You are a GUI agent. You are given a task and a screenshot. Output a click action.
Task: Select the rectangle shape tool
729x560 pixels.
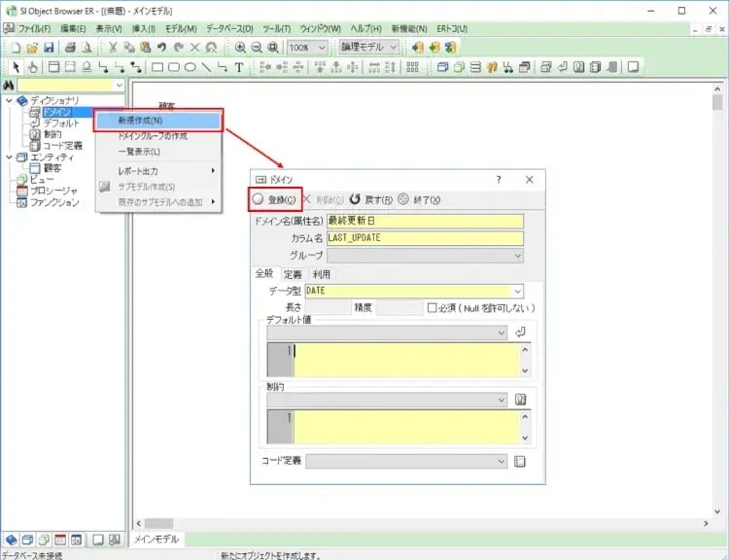pyautogui.click(x=157, y=67)
